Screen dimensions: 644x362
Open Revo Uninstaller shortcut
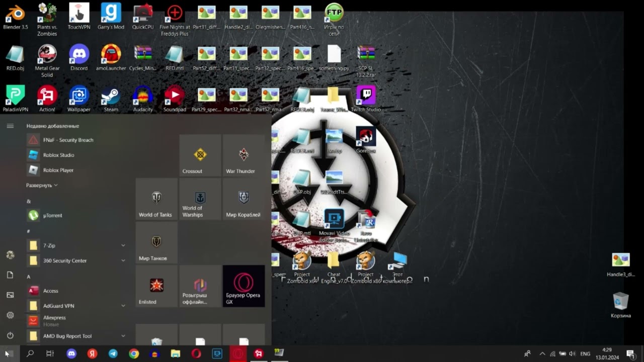pyautogui.click(x=366, y=226)
